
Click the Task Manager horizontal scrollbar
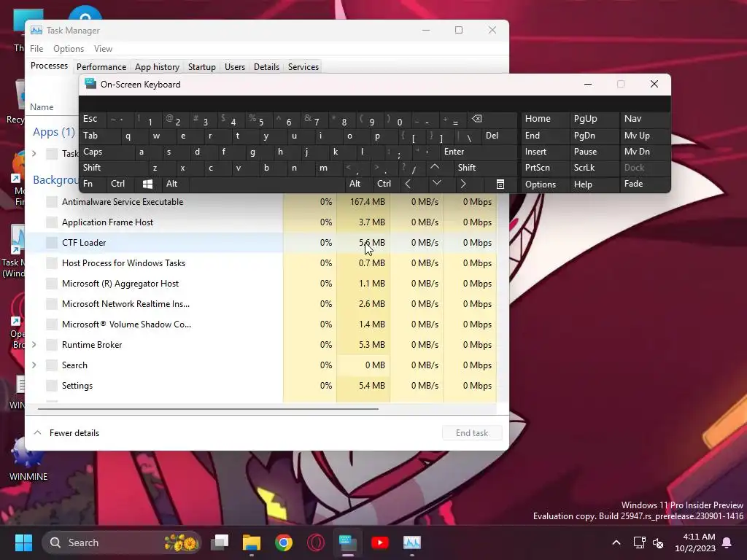coord(208,408)
